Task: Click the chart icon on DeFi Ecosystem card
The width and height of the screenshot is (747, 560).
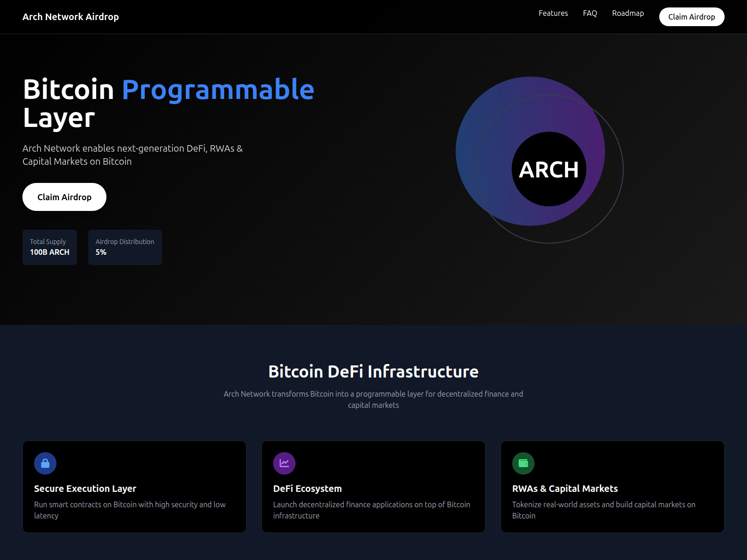Action: 284,463
